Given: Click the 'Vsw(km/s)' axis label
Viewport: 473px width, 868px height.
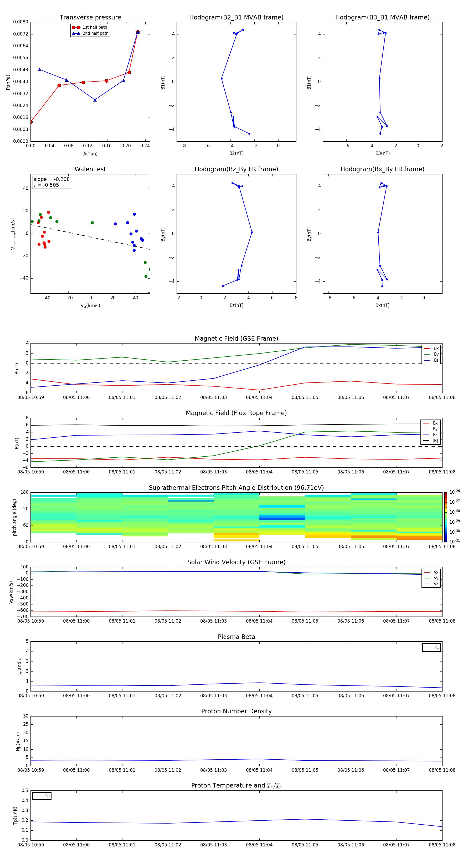Looking at the screenshot, I should coord(11,592).
